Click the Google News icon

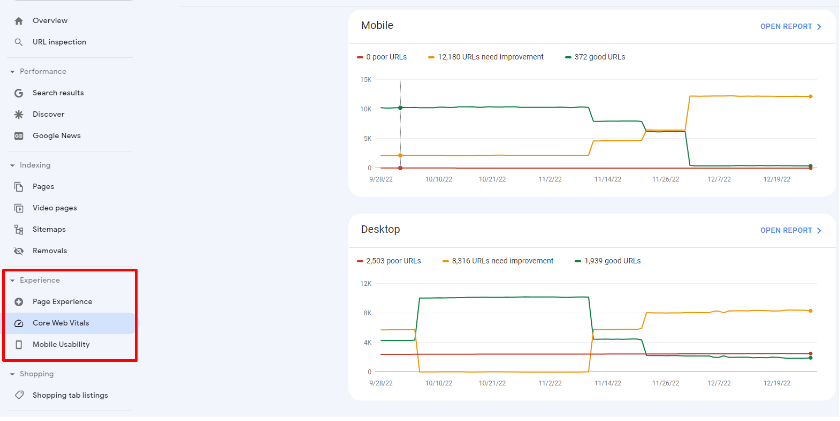click(x=19, y=136)
